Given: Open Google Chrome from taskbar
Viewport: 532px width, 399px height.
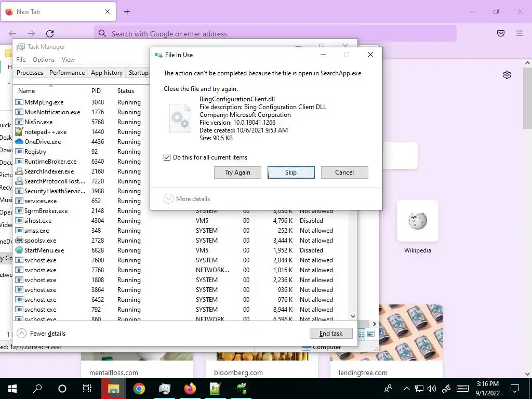Looking at the screenshot, I should (139, 389).
